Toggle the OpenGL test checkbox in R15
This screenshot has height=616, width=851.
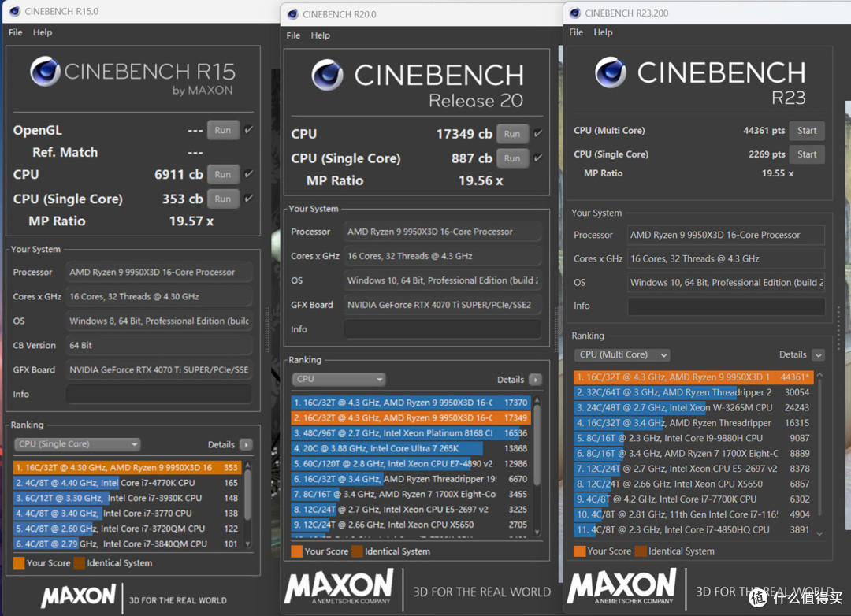248,130
